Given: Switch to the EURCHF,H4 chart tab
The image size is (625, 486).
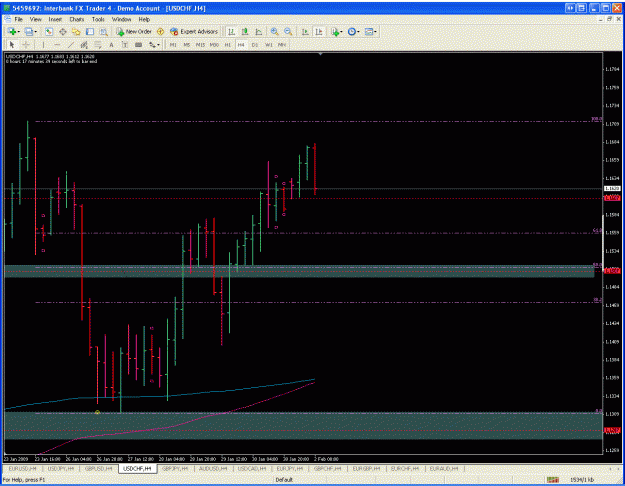Looking at the screenshot, I should (x=405, y=469).
